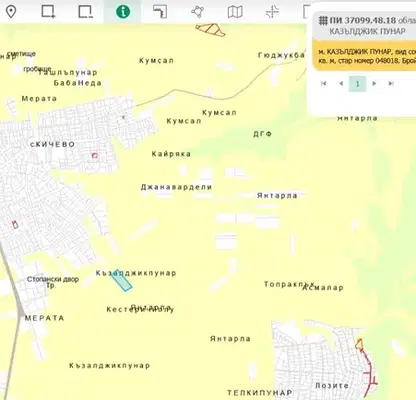Image resolution: width=416 pixels, height=400 pixels.
Task: Select the yellow parcel description card
Action: pyautogui.click(x=364, y=56)
